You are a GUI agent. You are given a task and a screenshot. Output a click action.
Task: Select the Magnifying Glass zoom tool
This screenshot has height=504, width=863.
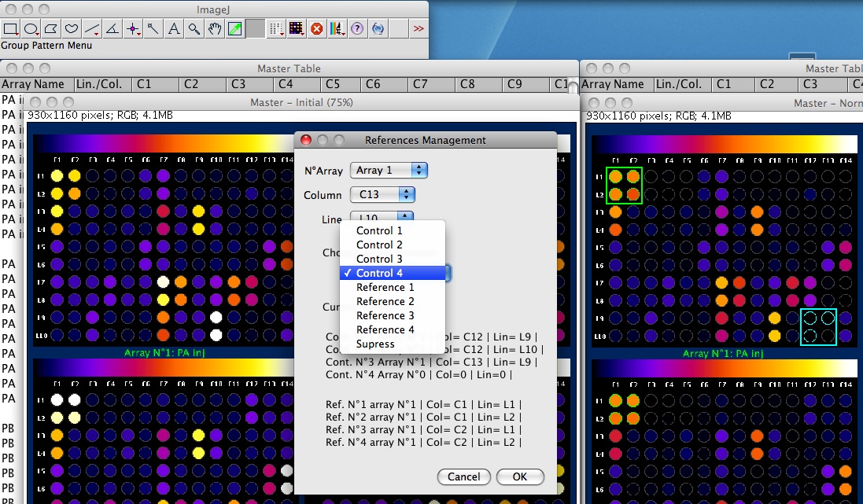tap(194, 28)
